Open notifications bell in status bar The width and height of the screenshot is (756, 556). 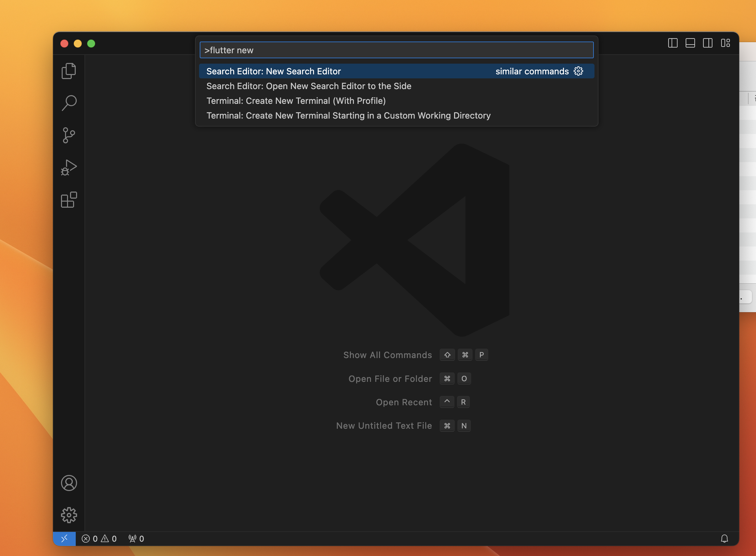724,539
